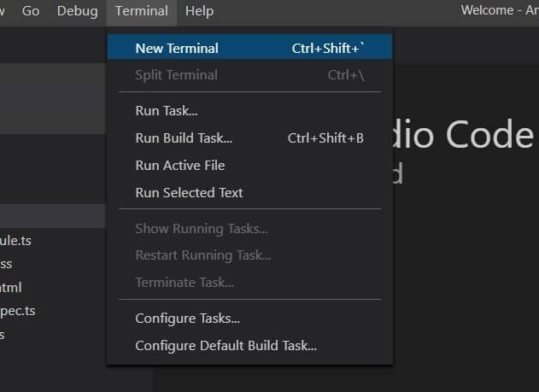Select Run Build Task... option

point(184,138)
